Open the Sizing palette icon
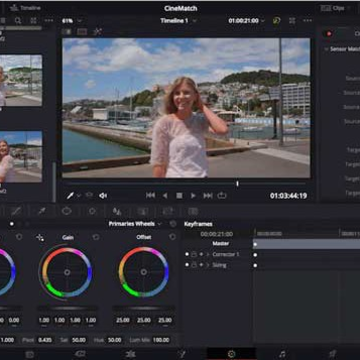 [x=168, y=211]
